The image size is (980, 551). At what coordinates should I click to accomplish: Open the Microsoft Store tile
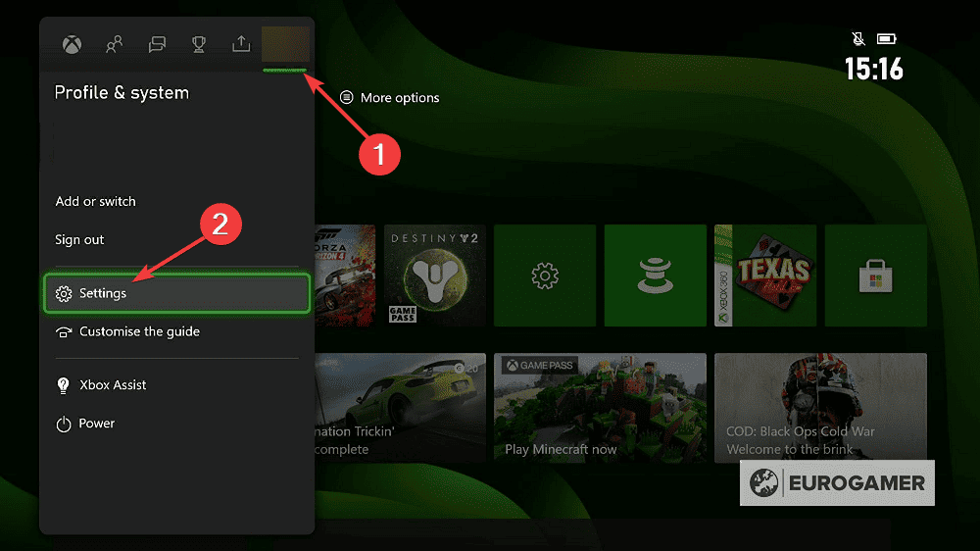tap(875, 275)
